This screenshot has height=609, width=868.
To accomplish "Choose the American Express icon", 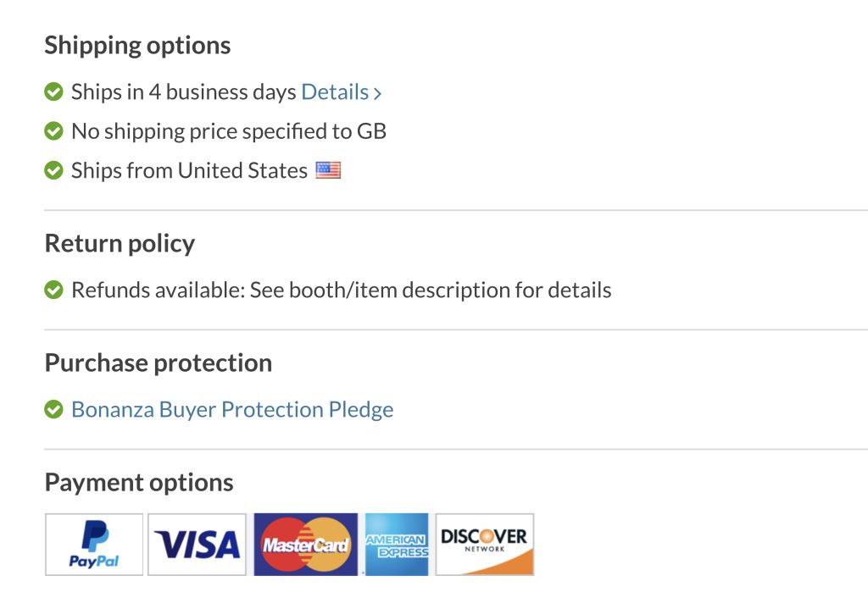I will tap(397, 545).
